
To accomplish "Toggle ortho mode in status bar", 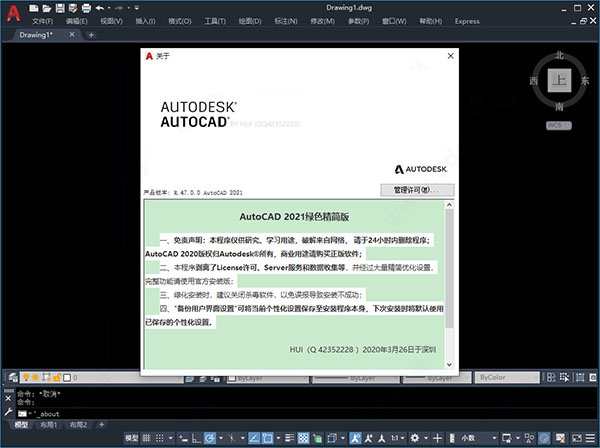I will (196, 438).
